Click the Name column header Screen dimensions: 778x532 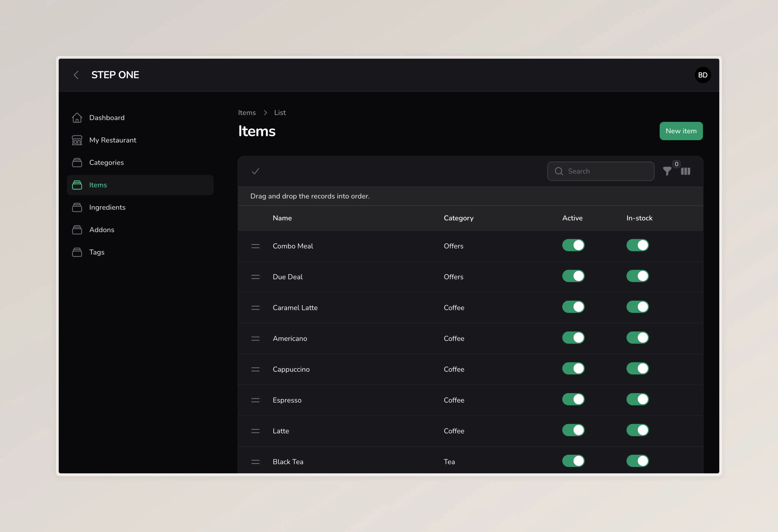pyautogui.click(x=282, y=218)
